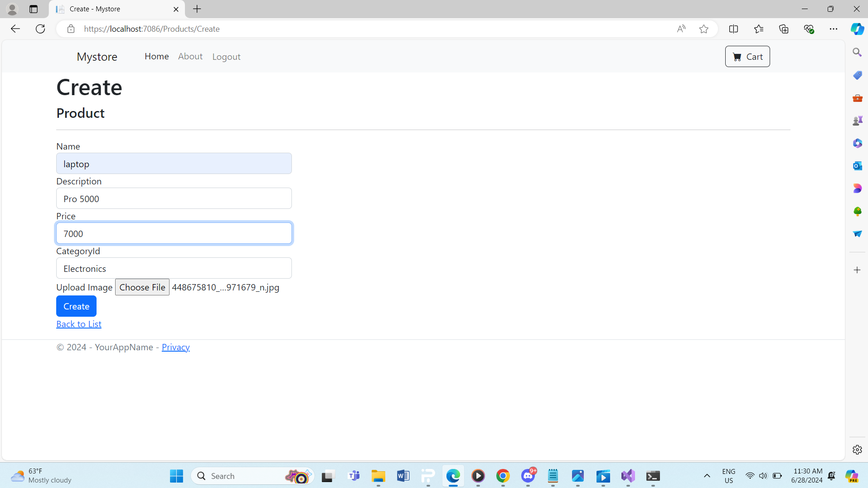Open Windows Start menu

coord(176,476)
